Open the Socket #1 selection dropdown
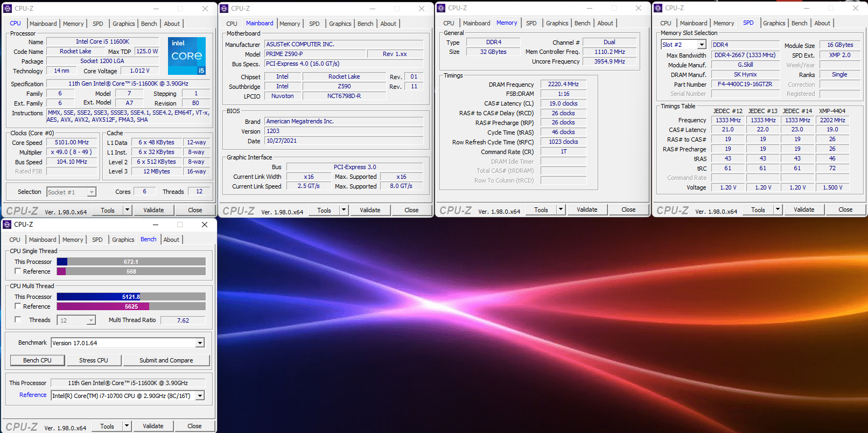 (92, 192)
